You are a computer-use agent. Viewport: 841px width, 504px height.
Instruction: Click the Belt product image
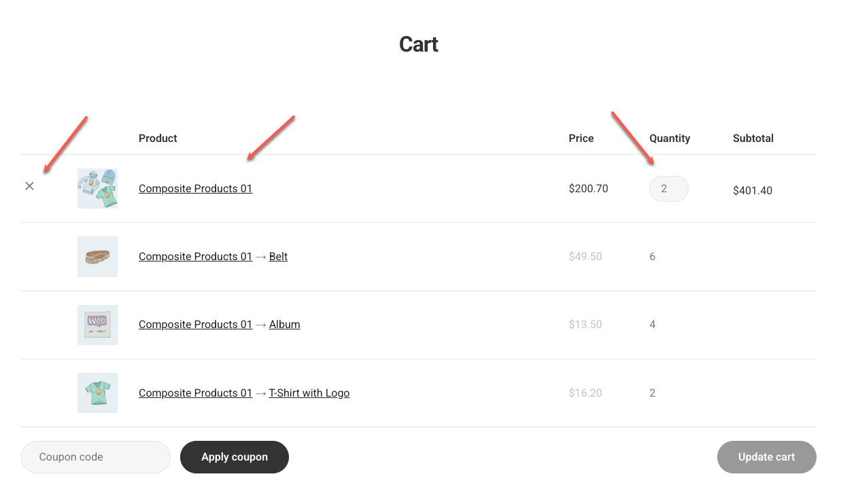pos(97,257)
